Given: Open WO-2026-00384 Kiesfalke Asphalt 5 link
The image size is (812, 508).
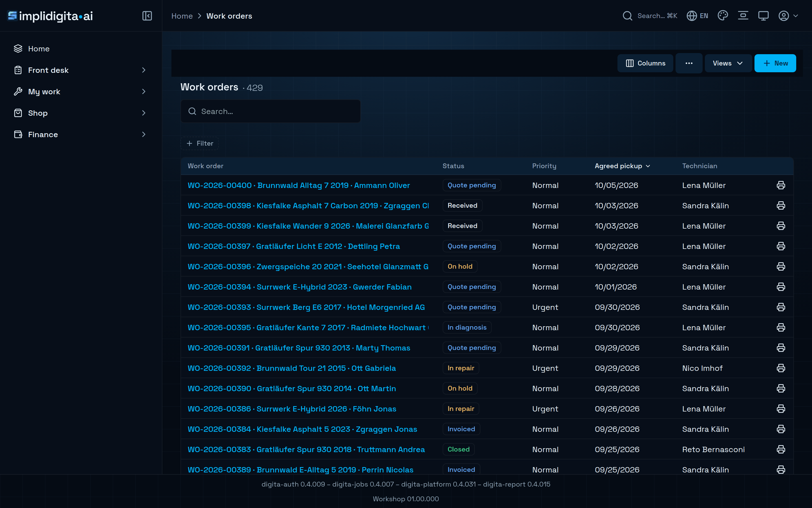Looking at the screenshot, I should [302, 429].
